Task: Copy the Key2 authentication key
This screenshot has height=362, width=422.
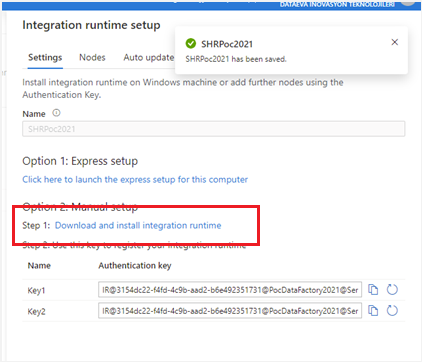Action: click(x=373, y=311)
